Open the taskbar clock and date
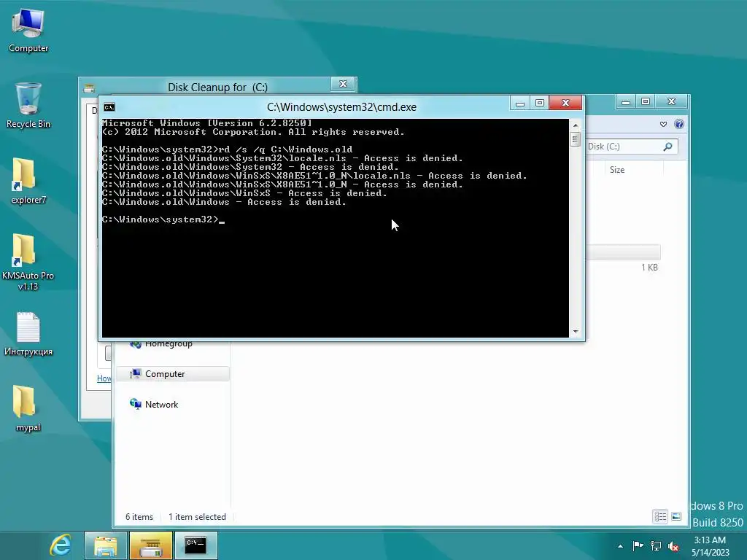 pyautogui.click(x=710, y=546)
